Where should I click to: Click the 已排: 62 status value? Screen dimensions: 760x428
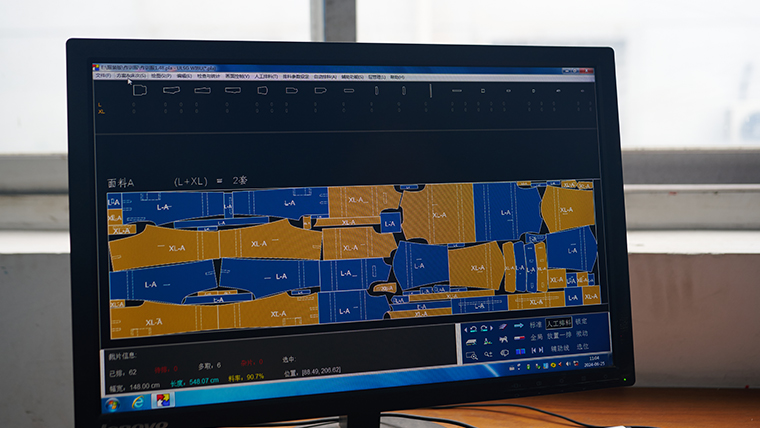coord(123,373)
